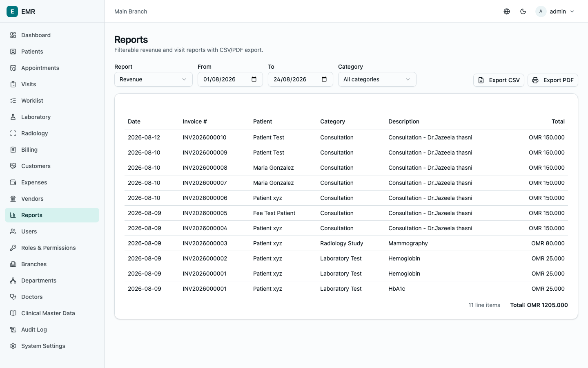Click the Description column header
588x368 pixels.
[404, 121]
